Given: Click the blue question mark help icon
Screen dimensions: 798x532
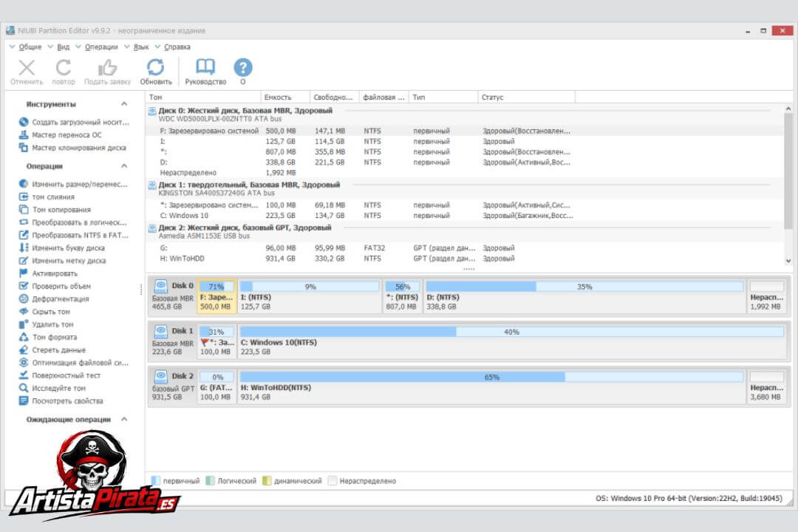Looking at the screenshot, I should 243,67.
